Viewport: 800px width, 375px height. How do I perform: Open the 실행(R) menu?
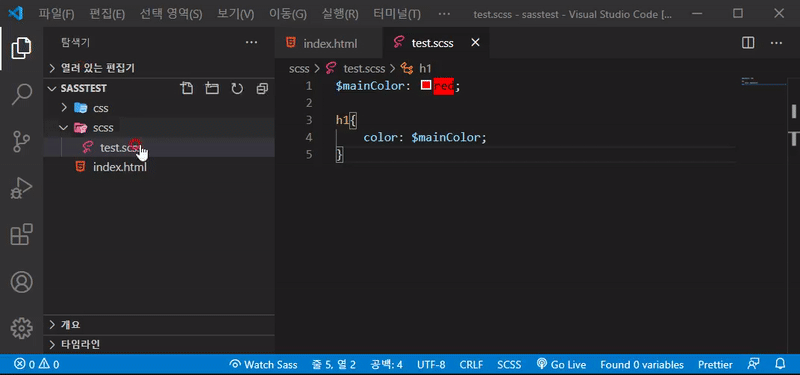tap(340, 14)
